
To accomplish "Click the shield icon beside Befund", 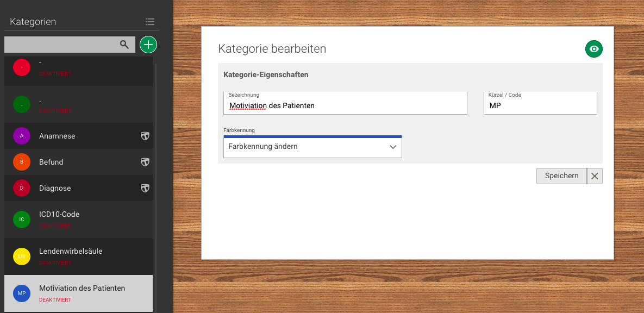I will [x=145, y=162].
